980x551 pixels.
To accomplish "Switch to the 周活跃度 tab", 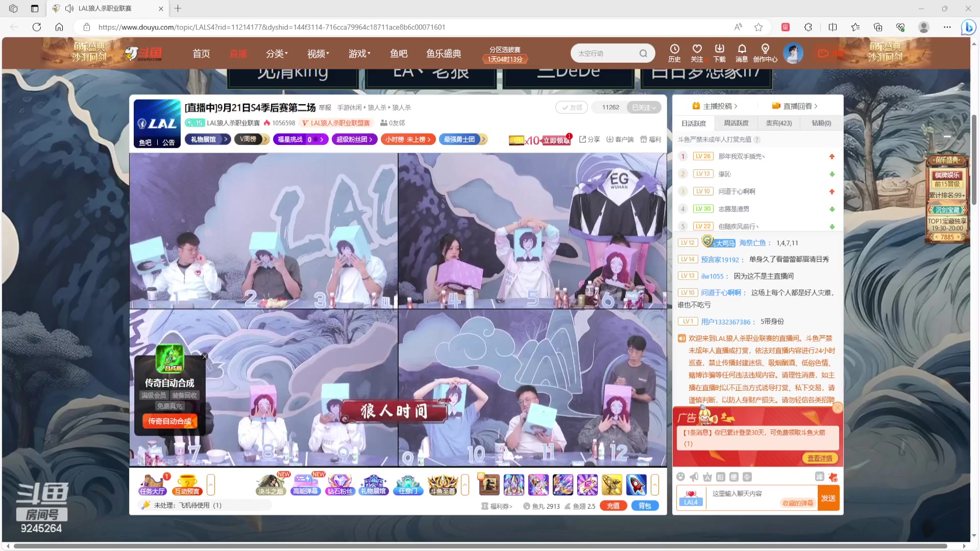I will pos(737,123).
